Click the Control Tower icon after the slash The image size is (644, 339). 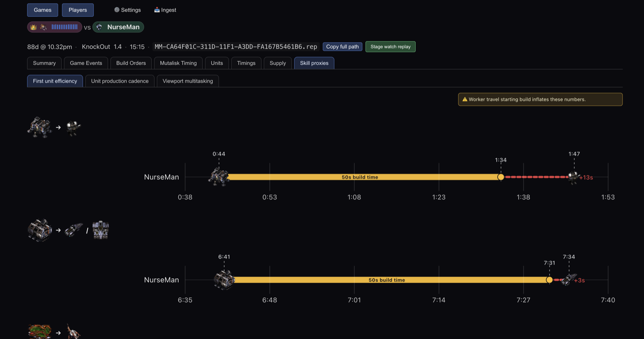click(x=101, y=230)
